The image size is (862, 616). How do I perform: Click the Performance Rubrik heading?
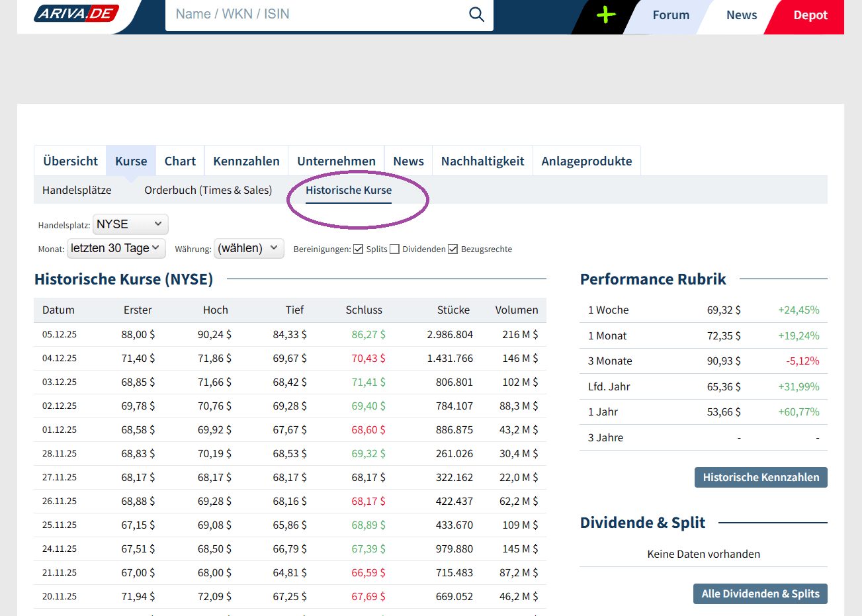(x=653, y=279)
